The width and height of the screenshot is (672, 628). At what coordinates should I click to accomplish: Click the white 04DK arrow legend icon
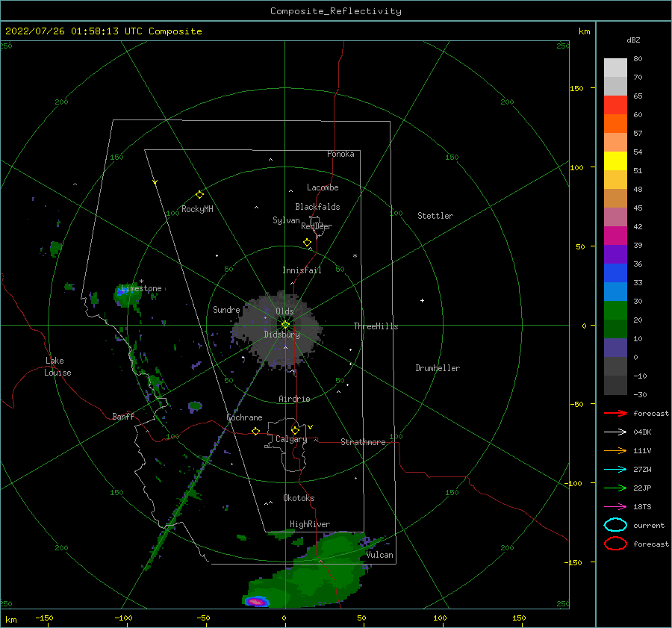615,432
